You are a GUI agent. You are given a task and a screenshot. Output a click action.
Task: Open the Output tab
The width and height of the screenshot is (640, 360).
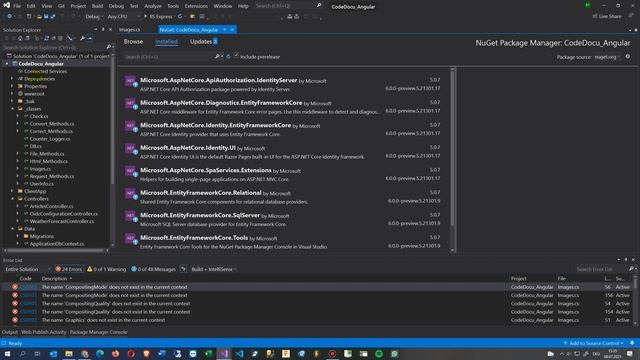(9, 332)
